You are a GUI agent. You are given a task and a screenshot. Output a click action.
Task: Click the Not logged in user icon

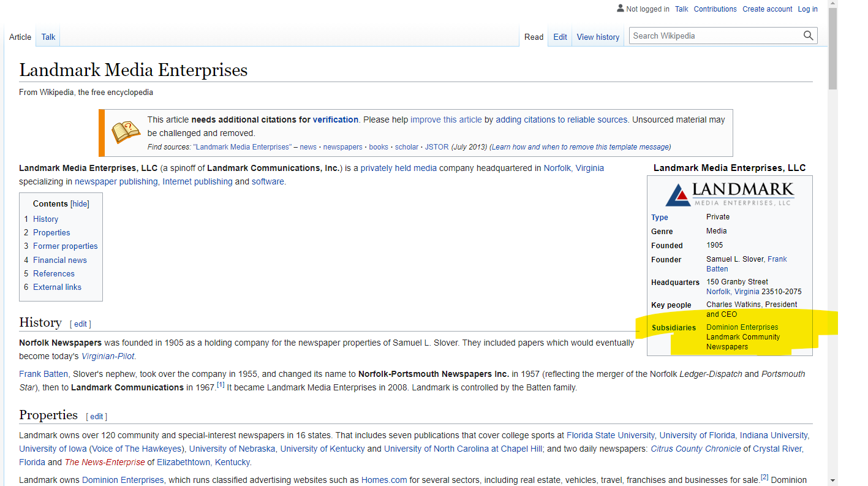point(620,9)
